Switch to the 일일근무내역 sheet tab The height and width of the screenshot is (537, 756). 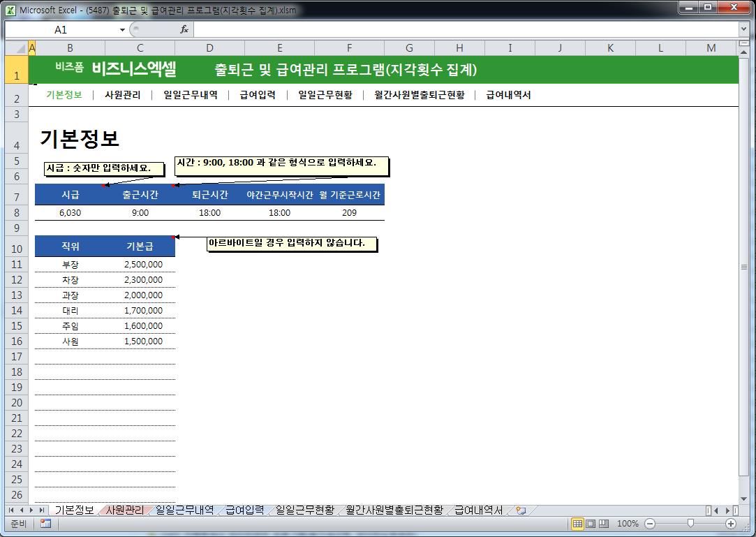(x=185, y=510)
